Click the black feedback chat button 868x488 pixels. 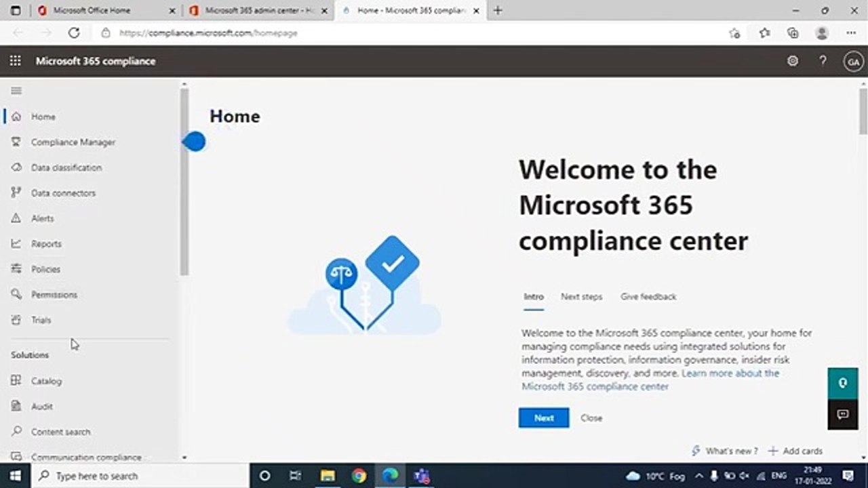843,415
